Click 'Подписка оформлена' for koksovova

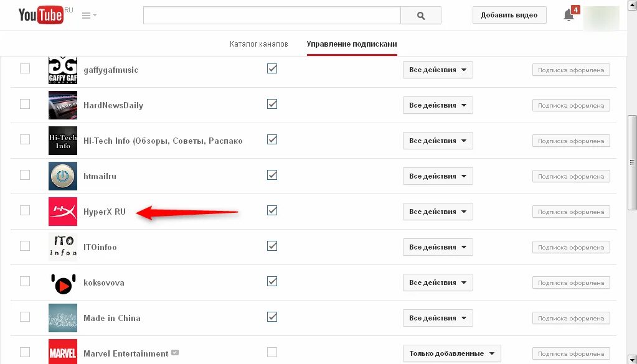(571, 282)
